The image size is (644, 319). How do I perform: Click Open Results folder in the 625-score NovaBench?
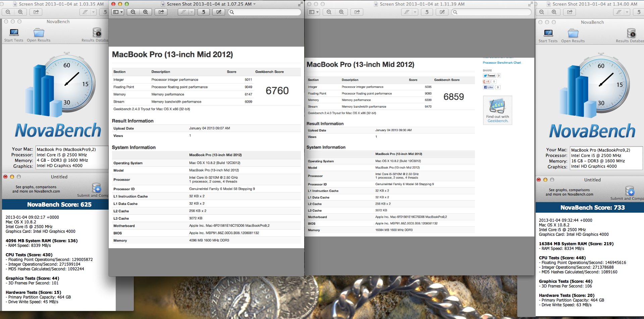click(x=39, y=33)
